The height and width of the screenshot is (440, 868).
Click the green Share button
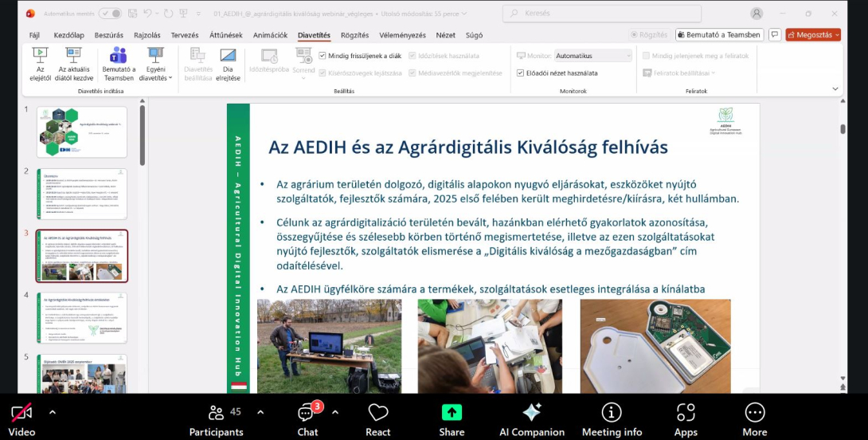[452, 413]
